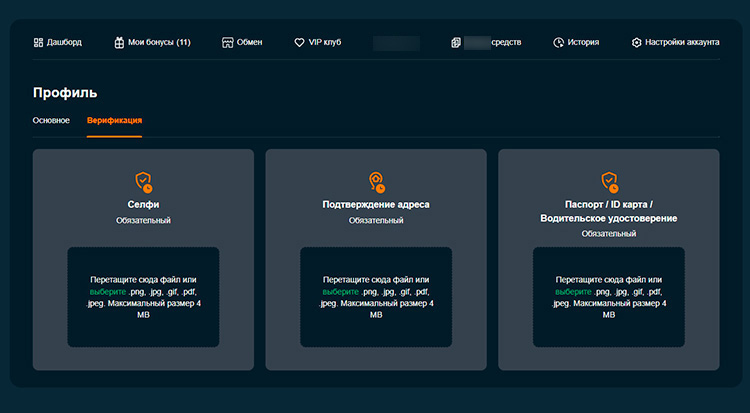
Task: Click the gift icon beside Мои бонусы
Action: 119,43
